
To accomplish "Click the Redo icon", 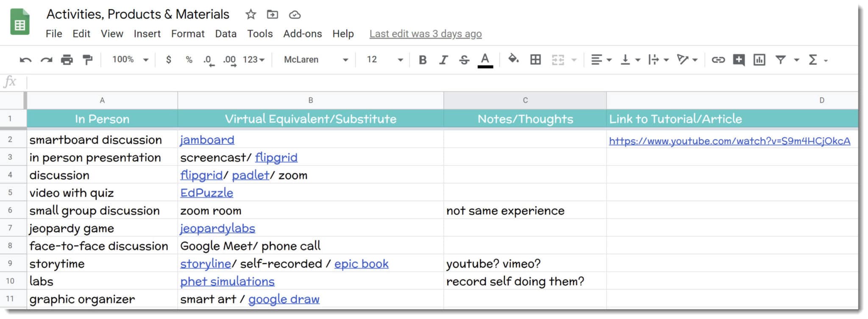I will pos(46,60).
